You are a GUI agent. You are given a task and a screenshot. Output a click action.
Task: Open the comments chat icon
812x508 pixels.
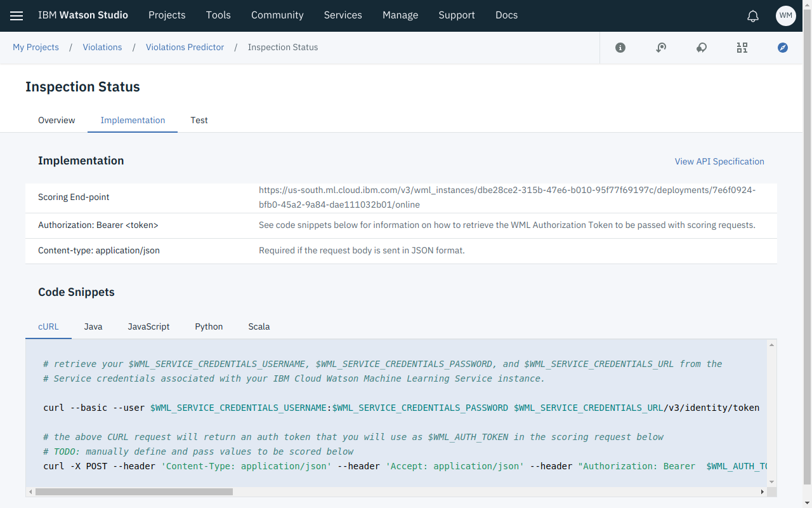[x=702, y=48]
